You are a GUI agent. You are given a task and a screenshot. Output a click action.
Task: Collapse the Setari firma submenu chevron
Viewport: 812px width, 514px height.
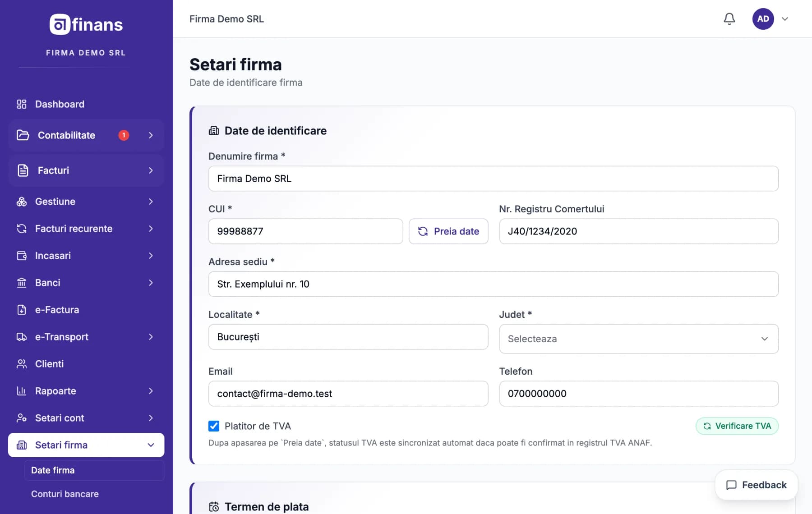click(151, 445)
